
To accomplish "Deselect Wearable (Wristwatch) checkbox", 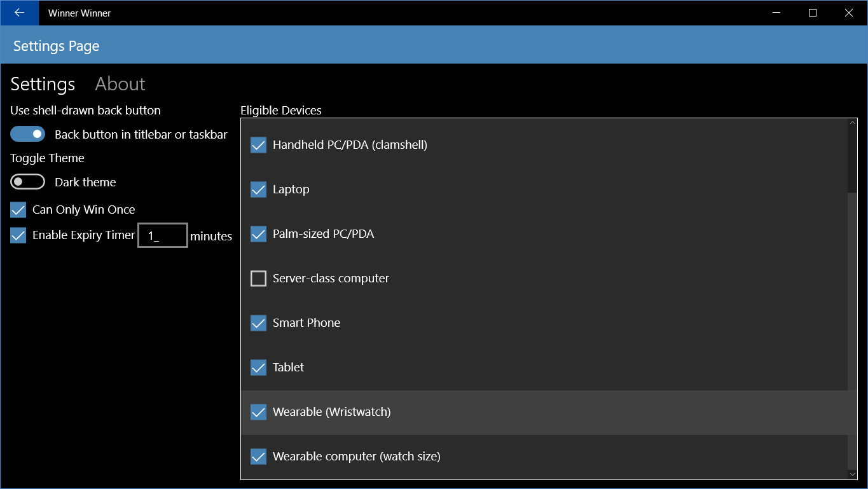I will (x=258, y=412).
